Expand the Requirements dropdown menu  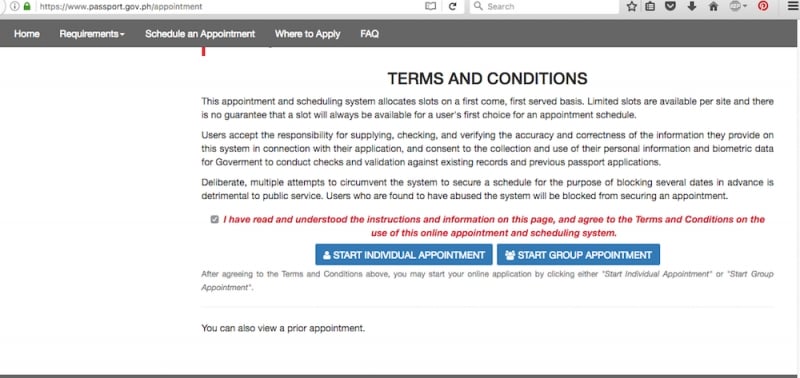[92, 34]
